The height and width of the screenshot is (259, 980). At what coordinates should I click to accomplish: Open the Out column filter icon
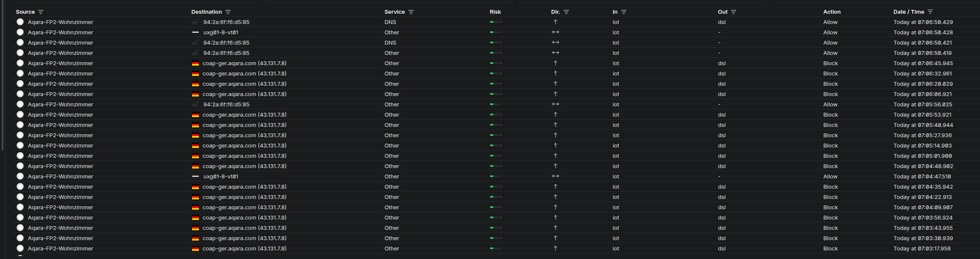733,12
